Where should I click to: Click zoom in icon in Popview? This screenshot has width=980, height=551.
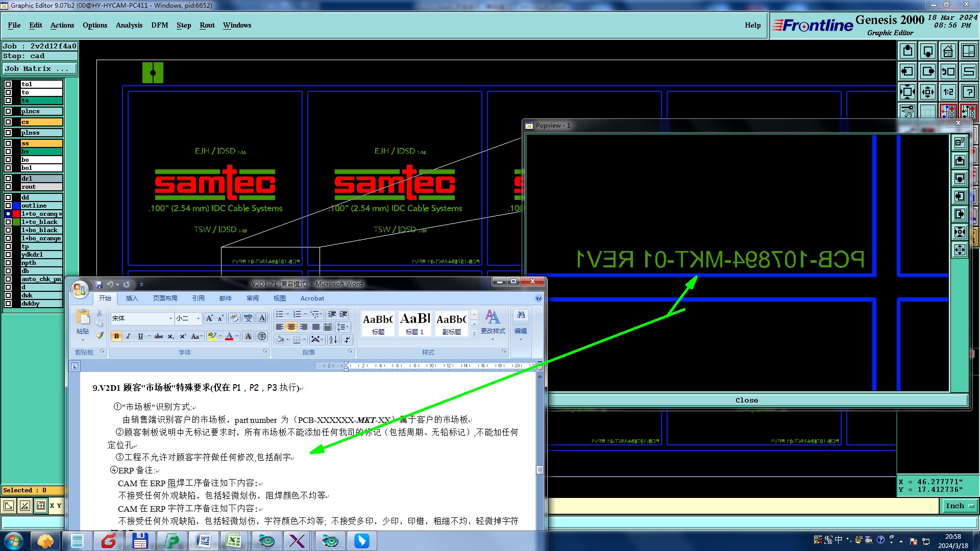point(960,232)
